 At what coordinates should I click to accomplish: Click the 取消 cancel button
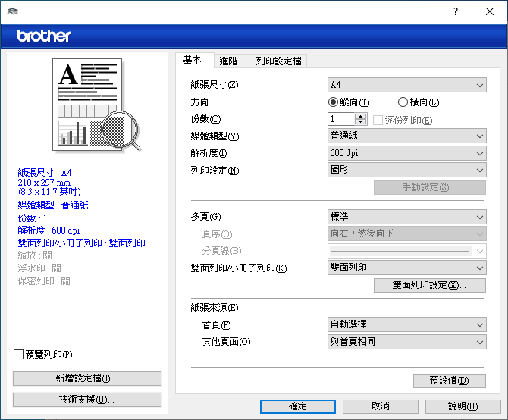381,406
